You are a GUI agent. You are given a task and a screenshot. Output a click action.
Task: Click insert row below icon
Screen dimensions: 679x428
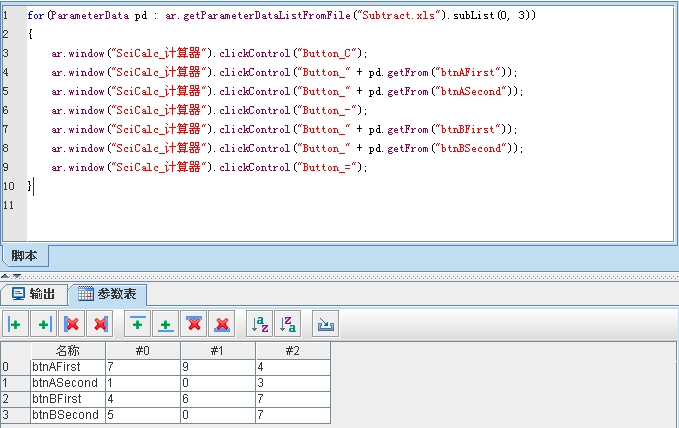pyautogui.click(x=165, y=324)
